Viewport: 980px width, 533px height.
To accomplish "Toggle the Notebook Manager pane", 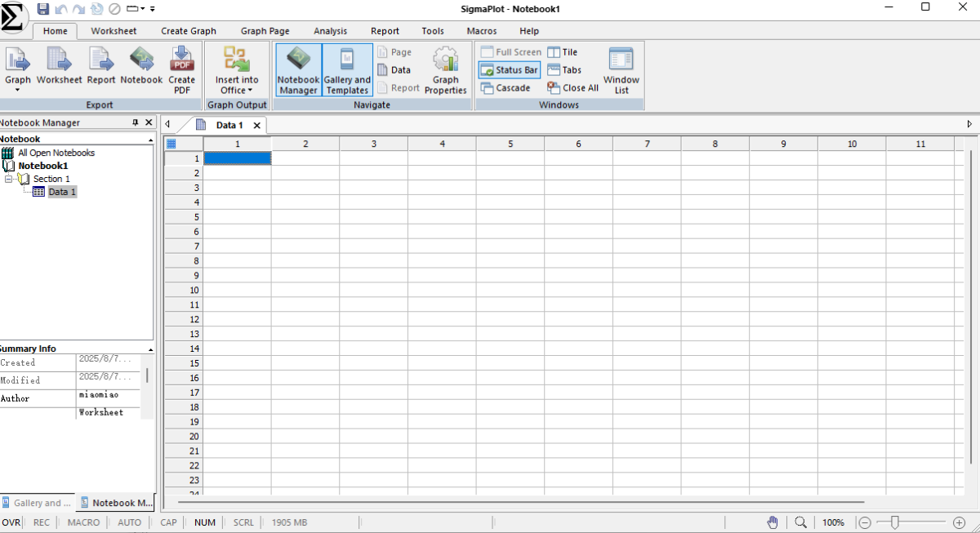I will point(298,70).
